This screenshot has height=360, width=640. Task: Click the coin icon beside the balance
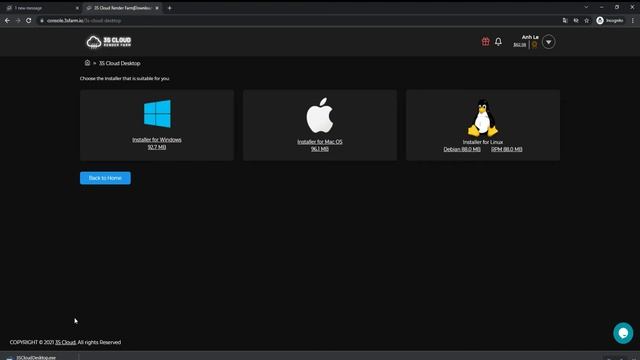(x=534, y=44)
